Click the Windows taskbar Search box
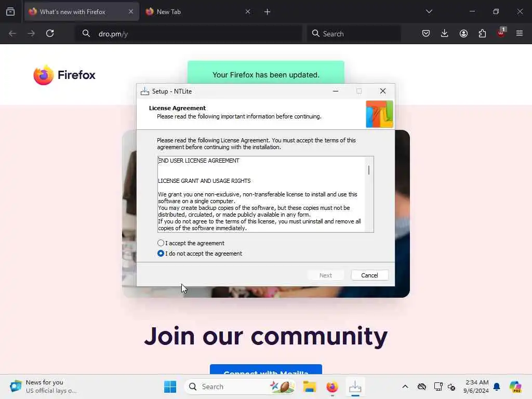This screenshot has width=532, height=399. click(240, 387)
